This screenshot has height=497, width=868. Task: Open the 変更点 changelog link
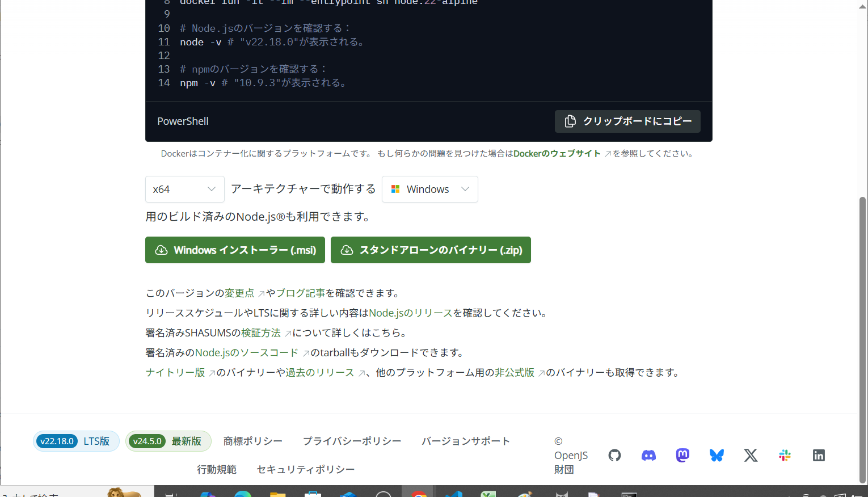tap(239, 293)
